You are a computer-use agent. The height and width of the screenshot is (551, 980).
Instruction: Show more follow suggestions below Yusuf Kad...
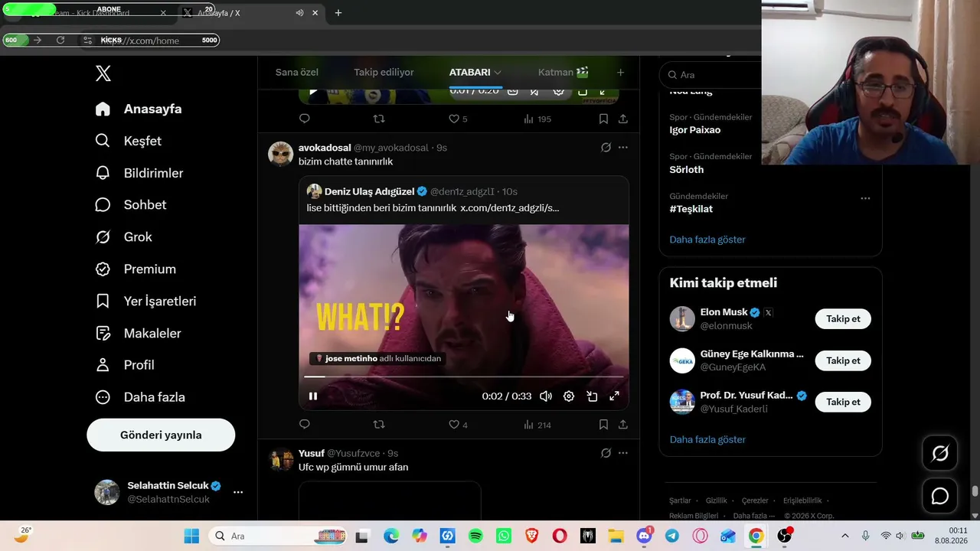coord(707,439)
